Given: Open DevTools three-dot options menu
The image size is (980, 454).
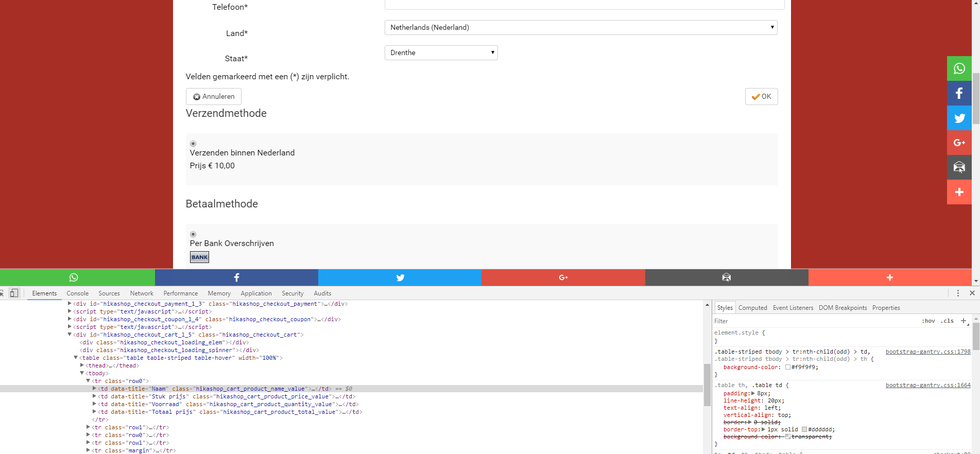Looking at the screenshot, I should coord(958,293).
